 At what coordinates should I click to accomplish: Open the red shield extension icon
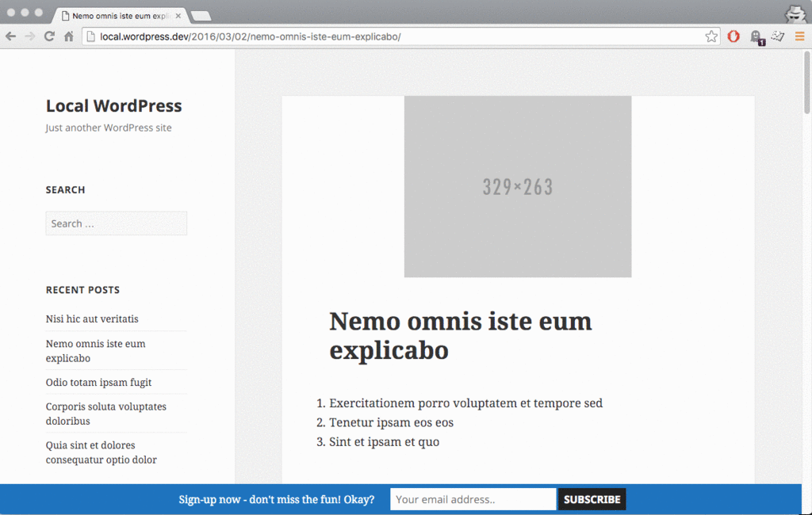click(x=734, y=36)
